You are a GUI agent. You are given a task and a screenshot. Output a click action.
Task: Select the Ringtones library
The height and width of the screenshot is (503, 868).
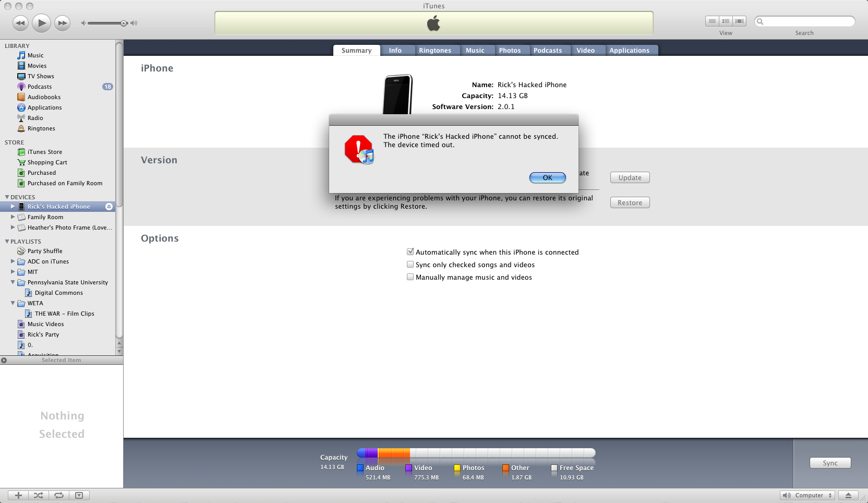[x=40, y=128]
